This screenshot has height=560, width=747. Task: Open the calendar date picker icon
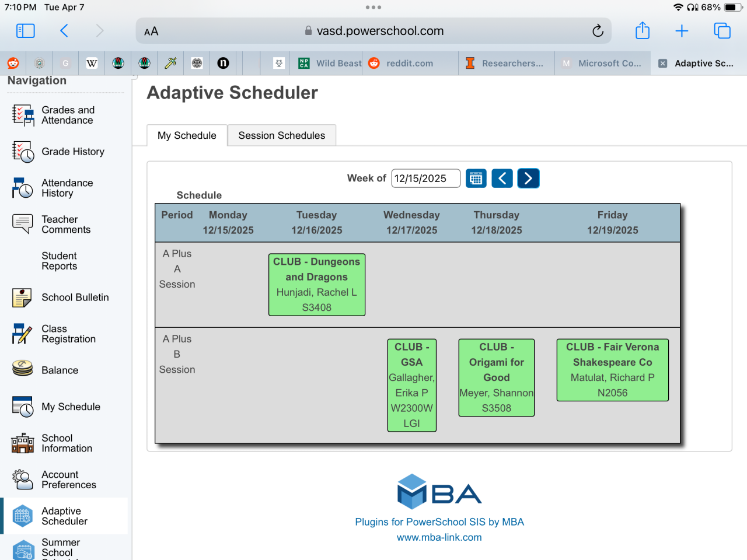[x=476, y=178]
